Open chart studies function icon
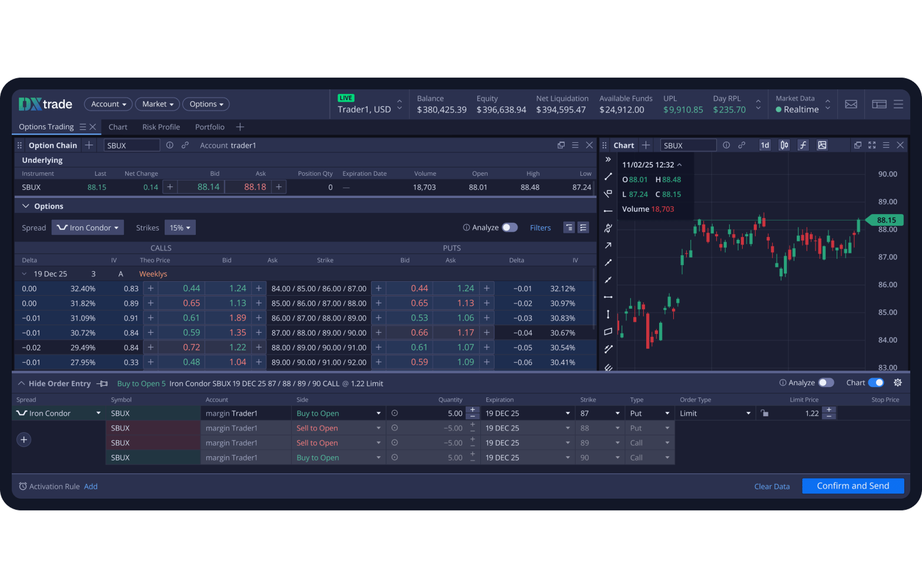The width and height of the screenshot is (922, 588). (803, 145)
